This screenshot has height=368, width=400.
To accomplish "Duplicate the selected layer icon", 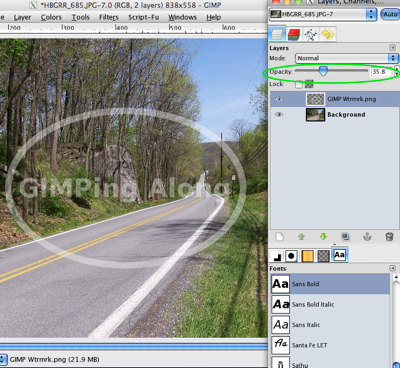I will [x=345, y=237].
